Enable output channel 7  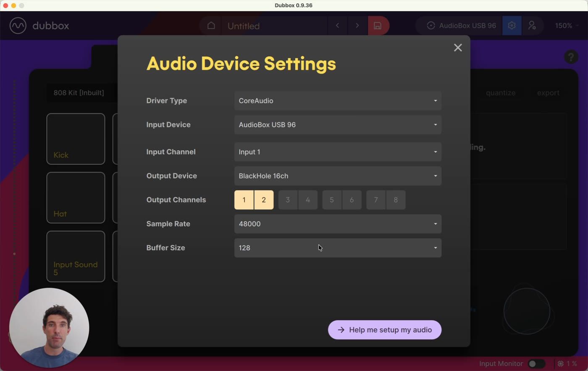tap(376, 200)
